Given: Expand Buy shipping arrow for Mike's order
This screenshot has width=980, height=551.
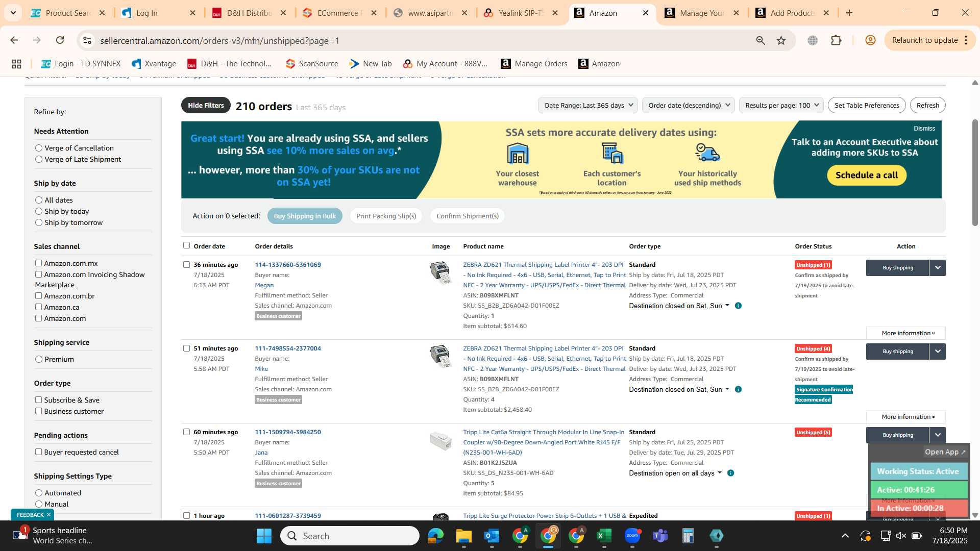Looking at the screenshot, I should tap(938, 352).
